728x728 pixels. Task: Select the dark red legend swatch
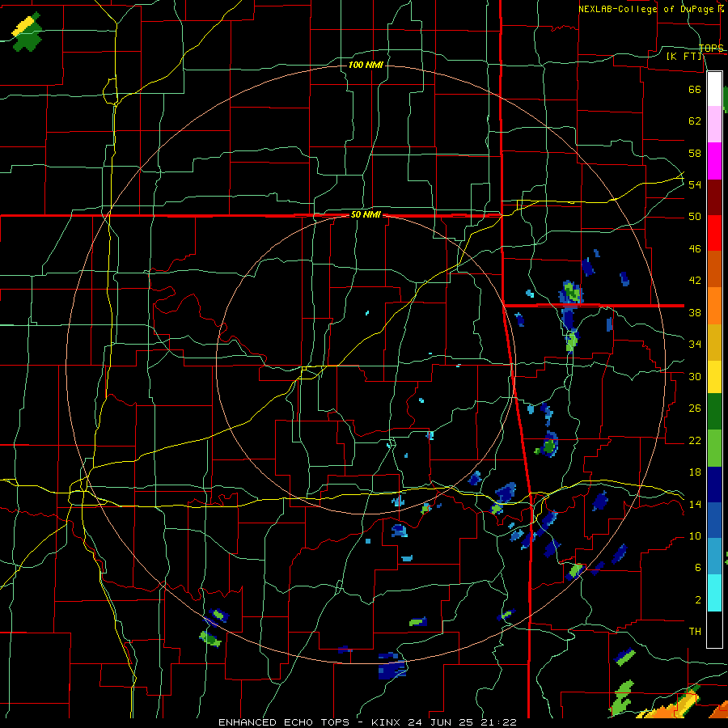point(714,197)
